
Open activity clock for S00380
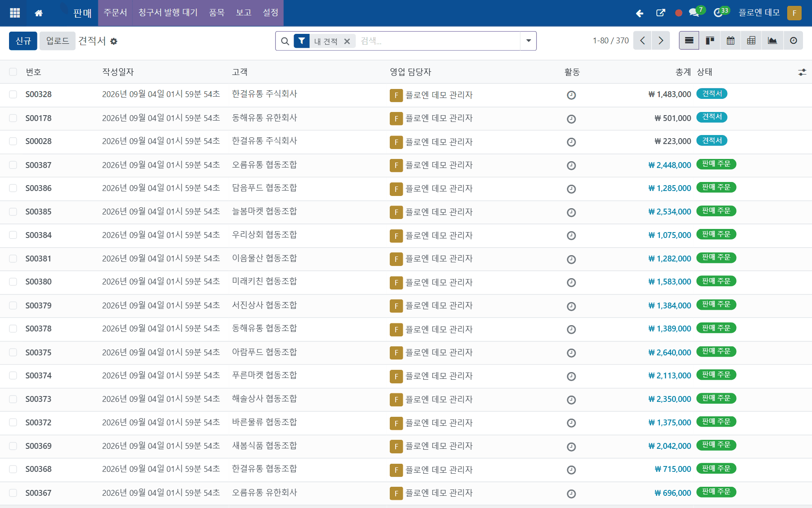click(571, 282)
